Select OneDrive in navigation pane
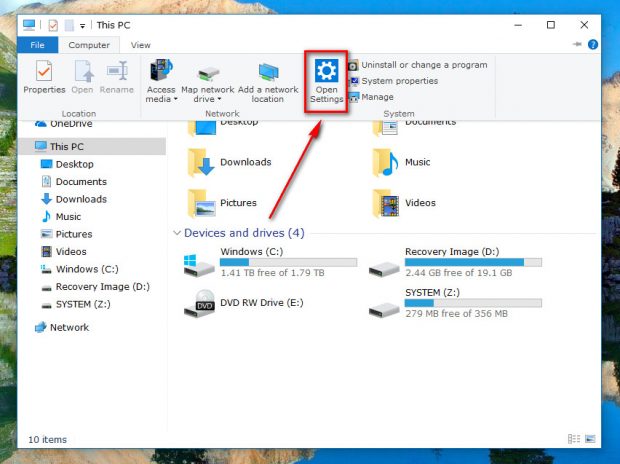620x464 pixels. pyautogui.click(x=63, y=124)
